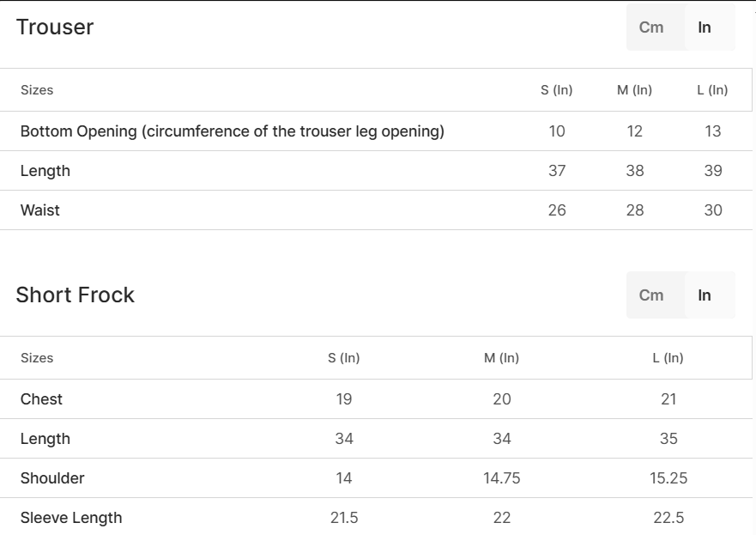
Task: Select In unit for Short Frock
Action: (705, 295)
